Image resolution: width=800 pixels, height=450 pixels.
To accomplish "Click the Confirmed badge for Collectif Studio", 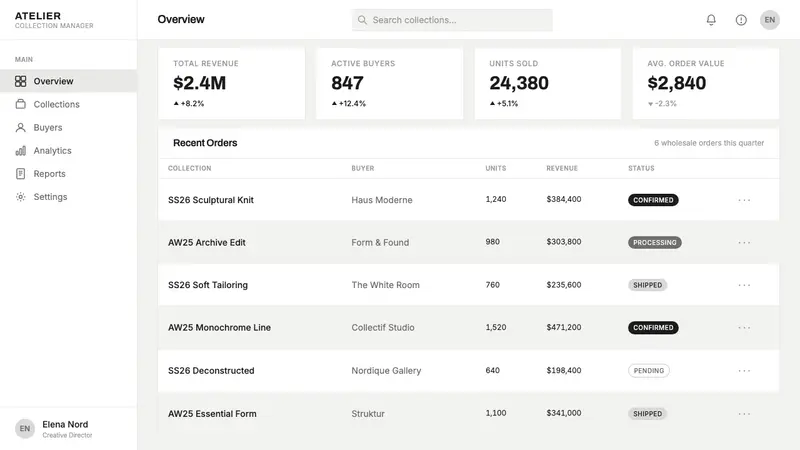I will click(653, 328).
